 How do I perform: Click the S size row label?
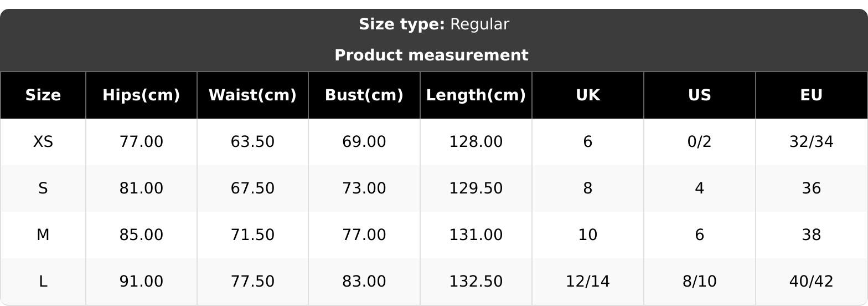43,188
